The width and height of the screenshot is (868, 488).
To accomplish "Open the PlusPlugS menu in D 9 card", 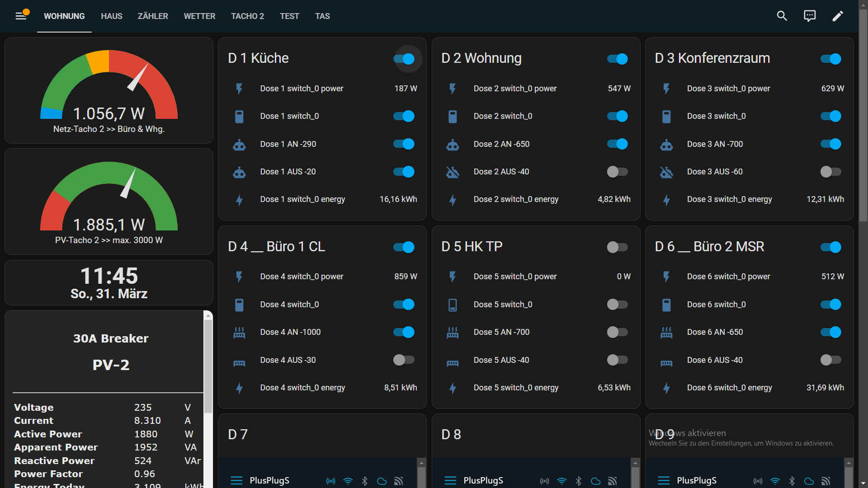I will [664, 481].
